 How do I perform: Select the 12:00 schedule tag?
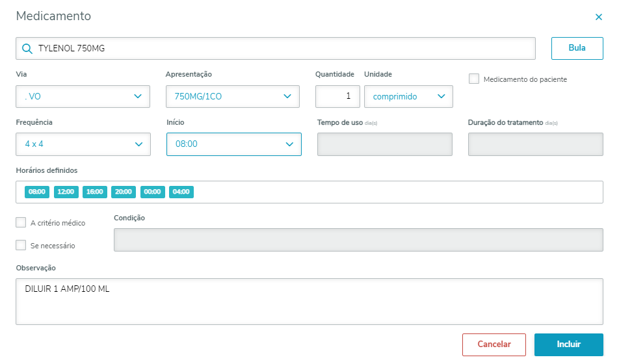[66, 192]
